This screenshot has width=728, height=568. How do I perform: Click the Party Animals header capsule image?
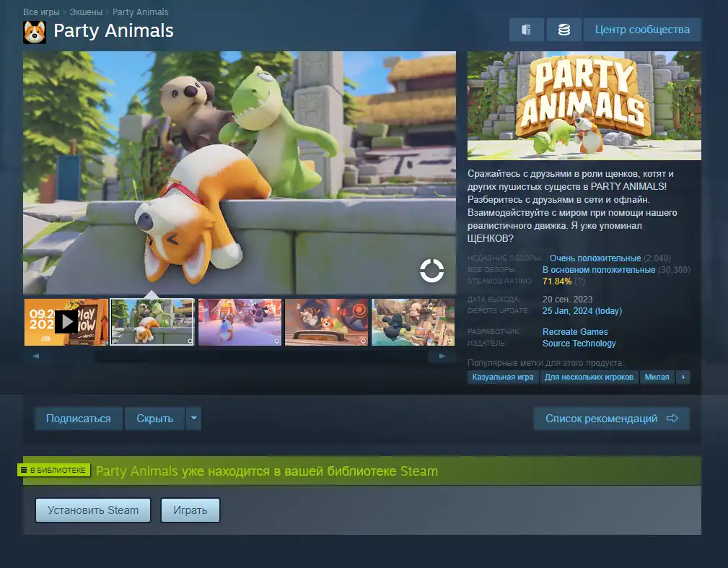click(x=584, y=105)
